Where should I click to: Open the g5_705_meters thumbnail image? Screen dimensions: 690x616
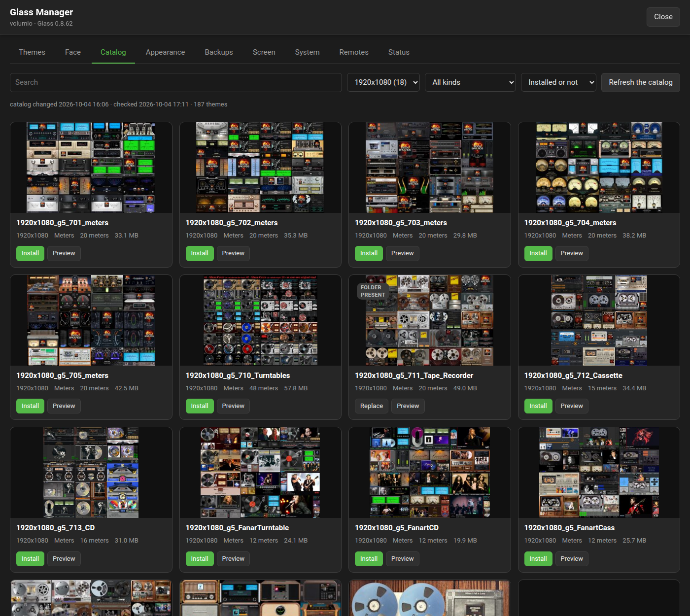[91, 320]
